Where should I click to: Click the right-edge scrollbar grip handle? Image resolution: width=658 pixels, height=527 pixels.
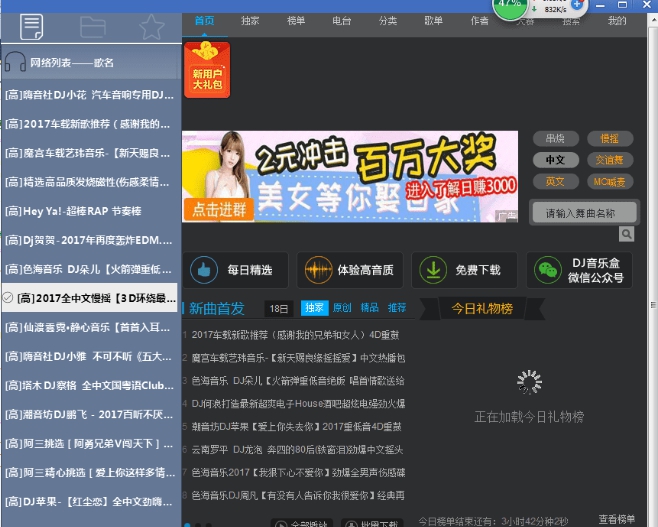(653, 305)
